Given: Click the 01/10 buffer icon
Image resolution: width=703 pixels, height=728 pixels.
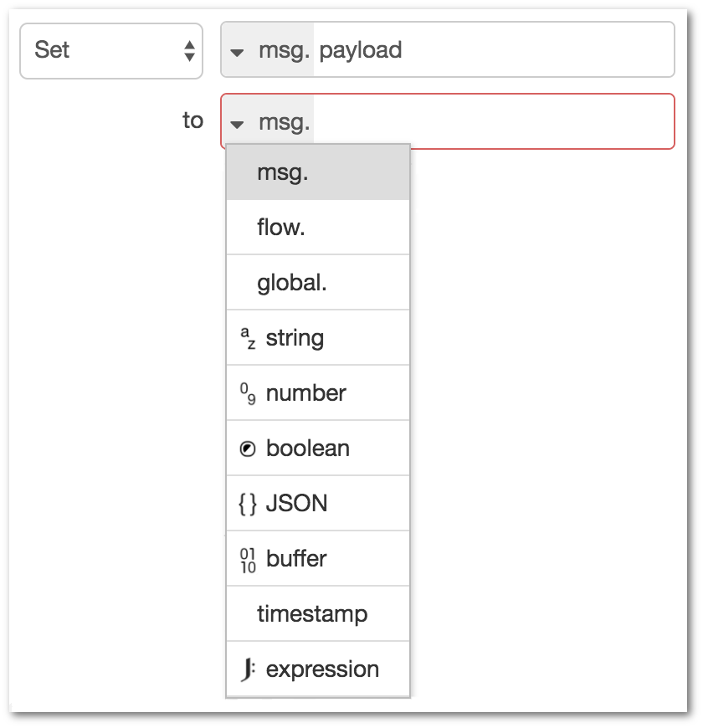Looking at the screenshot, I should [x=248, y=560].
